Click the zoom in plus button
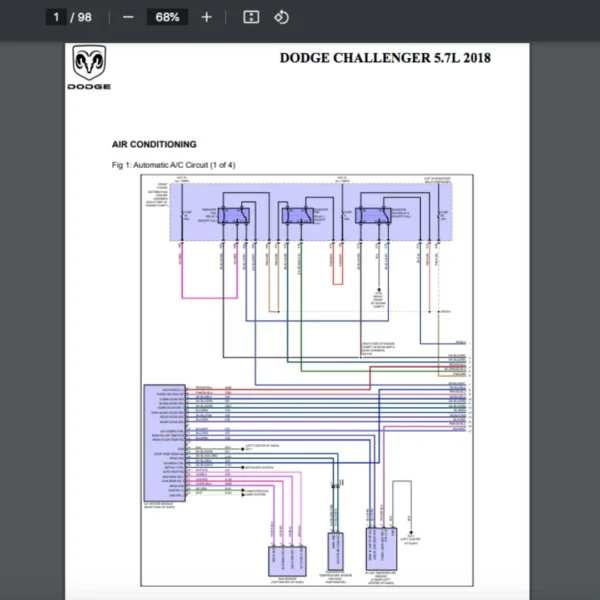This screenshot has width=600, height=600. pos(206,17)
